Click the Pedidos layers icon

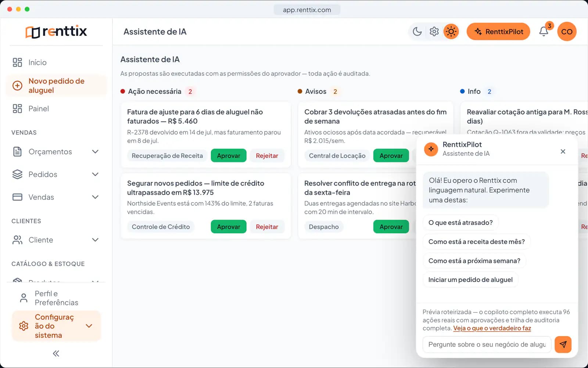17,174
